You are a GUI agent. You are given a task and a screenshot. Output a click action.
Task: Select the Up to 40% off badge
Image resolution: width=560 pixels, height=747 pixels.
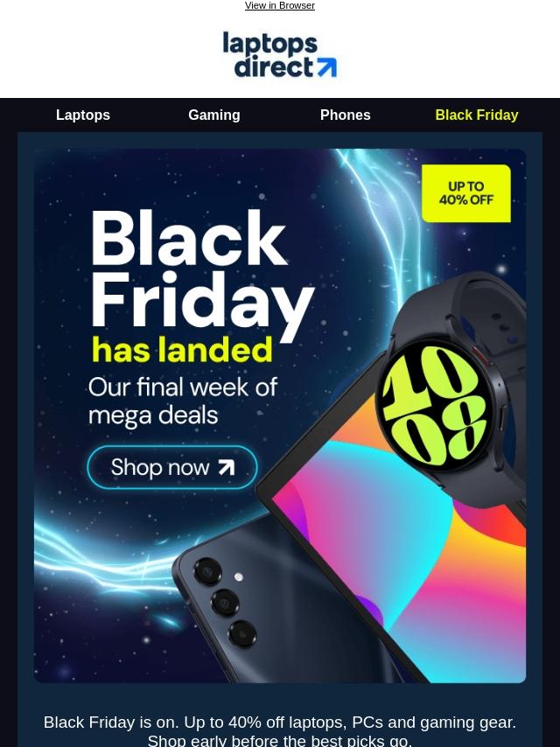[466, 193]
